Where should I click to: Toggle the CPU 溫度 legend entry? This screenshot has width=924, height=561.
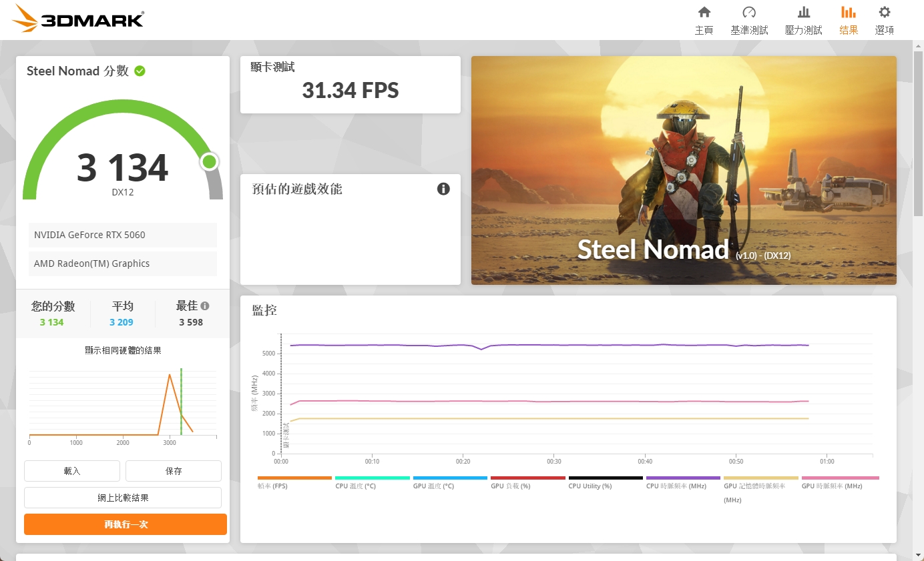[x=373, y=483]
